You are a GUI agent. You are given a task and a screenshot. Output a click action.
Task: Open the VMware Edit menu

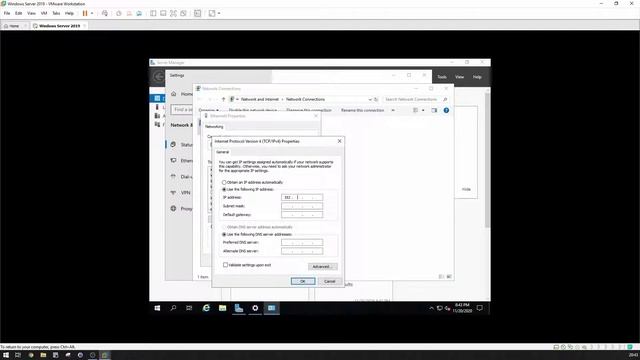(x=18, y=13)
